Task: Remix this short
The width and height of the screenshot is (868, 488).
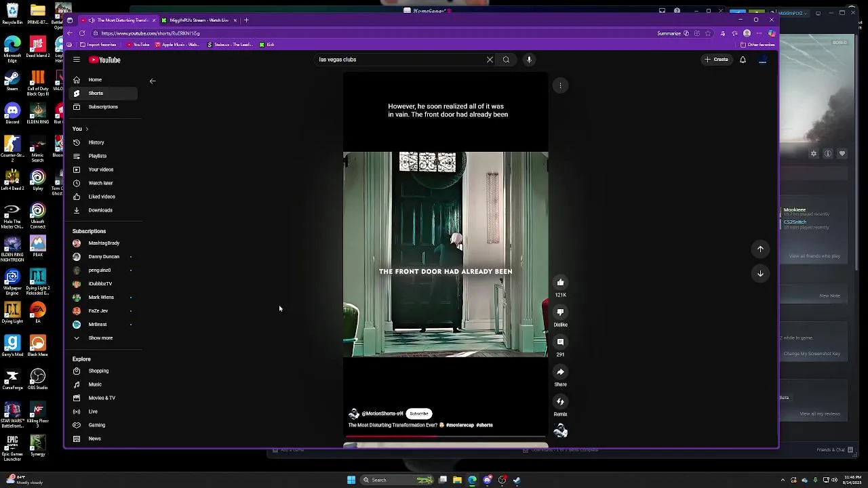Action: tap(560, 401)
